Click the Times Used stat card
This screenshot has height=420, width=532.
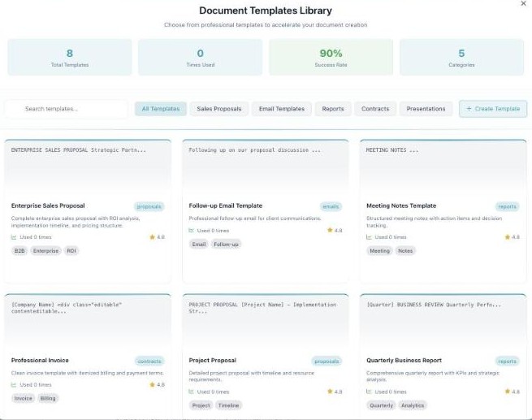coord(200,57)
